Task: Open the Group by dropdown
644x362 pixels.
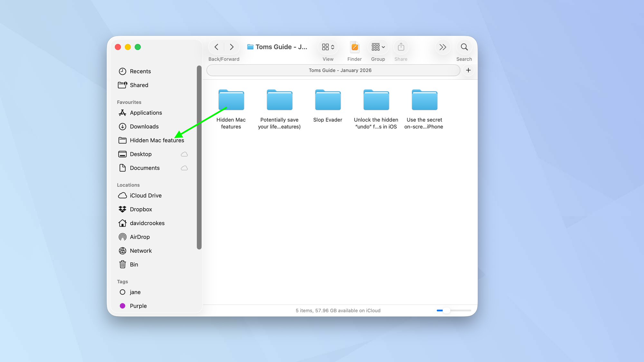Action: point(377,47)
